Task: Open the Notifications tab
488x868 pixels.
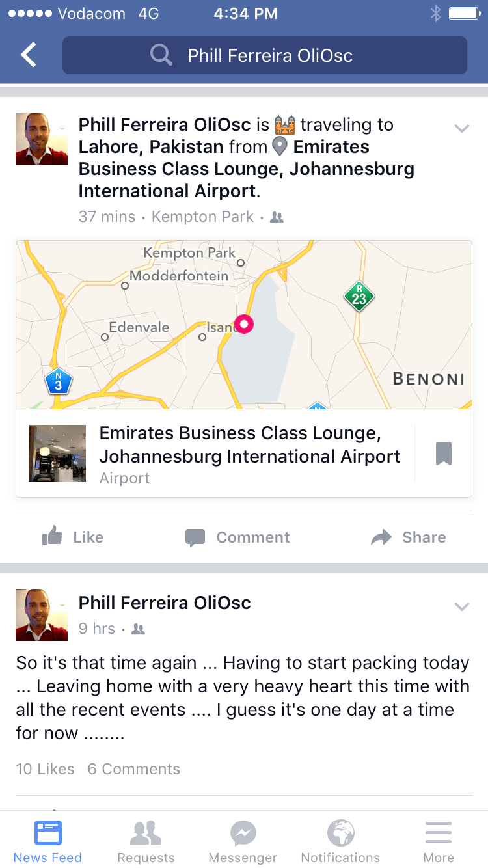Action: (340, 841)
